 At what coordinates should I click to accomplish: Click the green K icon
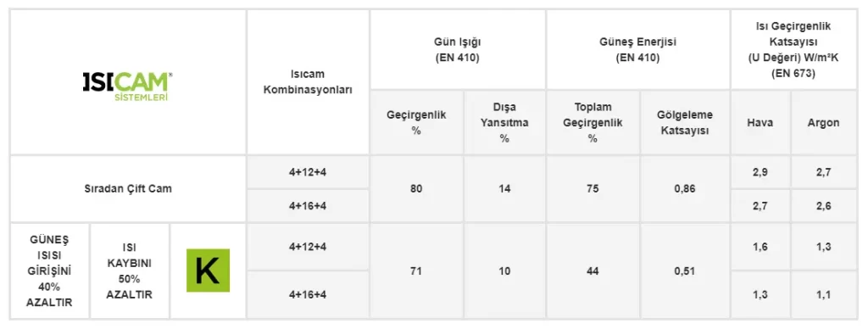(209, 270)
